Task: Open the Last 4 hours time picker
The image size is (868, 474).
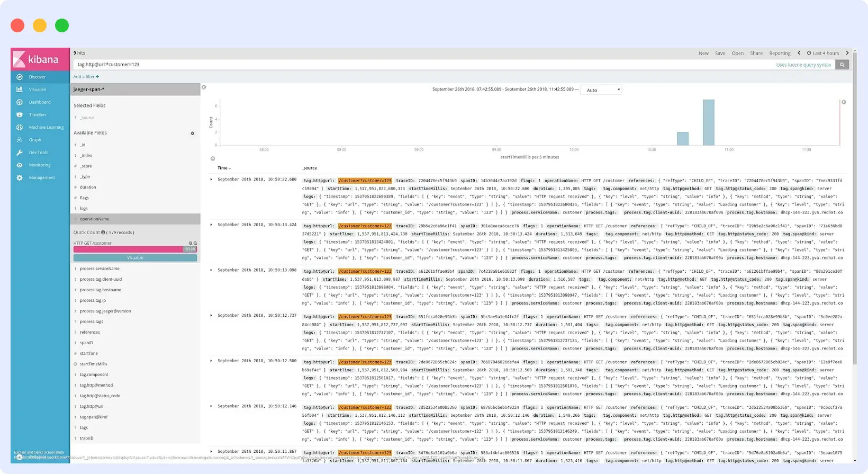Action: [x=823, y=53]
